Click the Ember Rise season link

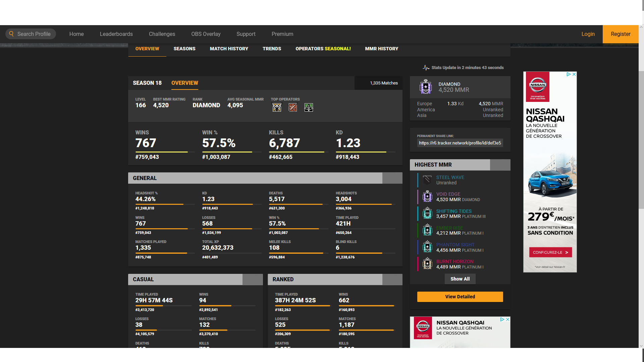pos(449,228)
